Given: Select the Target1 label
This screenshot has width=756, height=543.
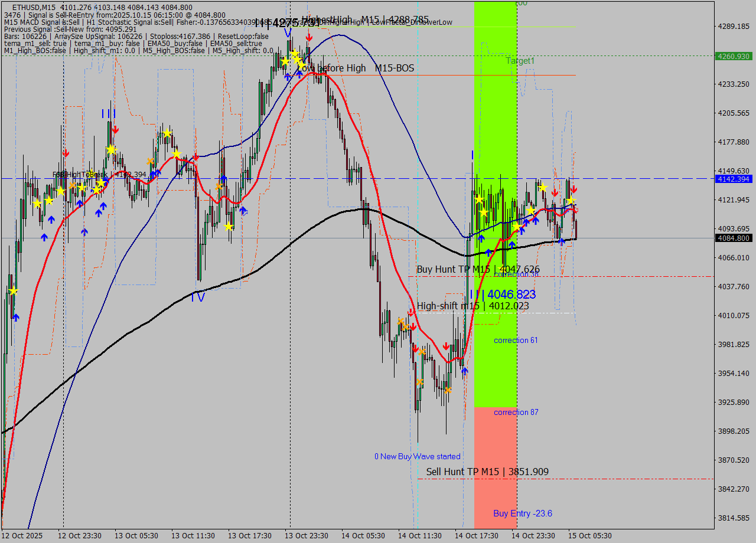Looking at the screenshot, I should [520, 61].
